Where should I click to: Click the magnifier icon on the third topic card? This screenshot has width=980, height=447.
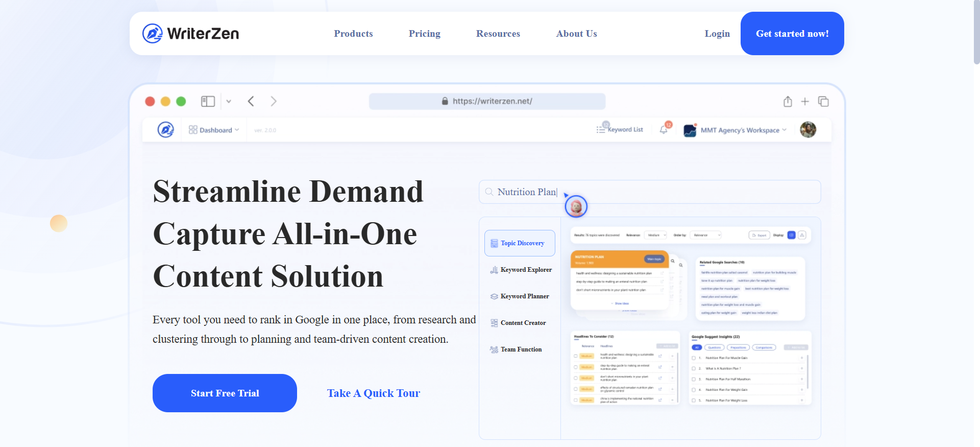click(681, 265)
